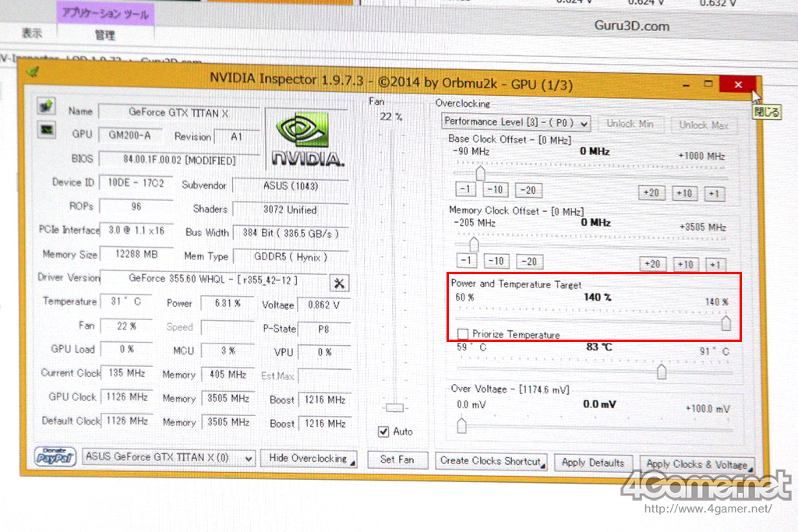Click the Temperature value 31 °C
Viewport: 798px width, 532px height.
(126, 301)
